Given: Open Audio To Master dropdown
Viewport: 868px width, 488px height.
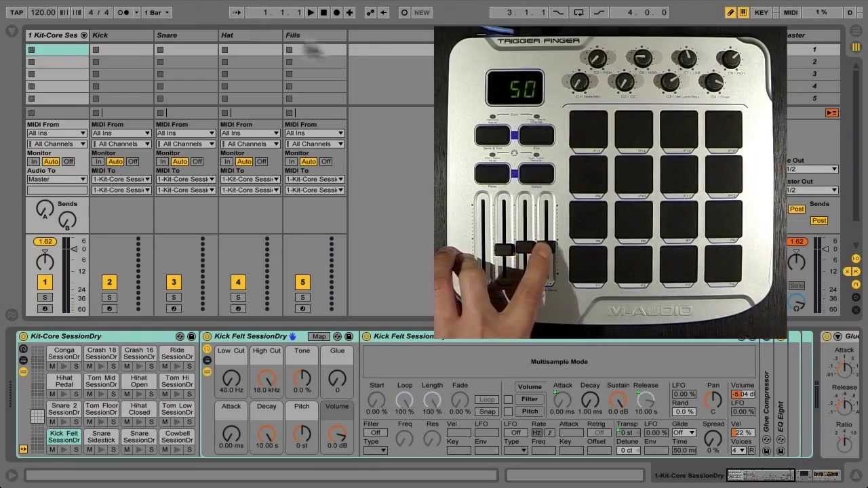Looking at the screenshot, I should (57, 180).
